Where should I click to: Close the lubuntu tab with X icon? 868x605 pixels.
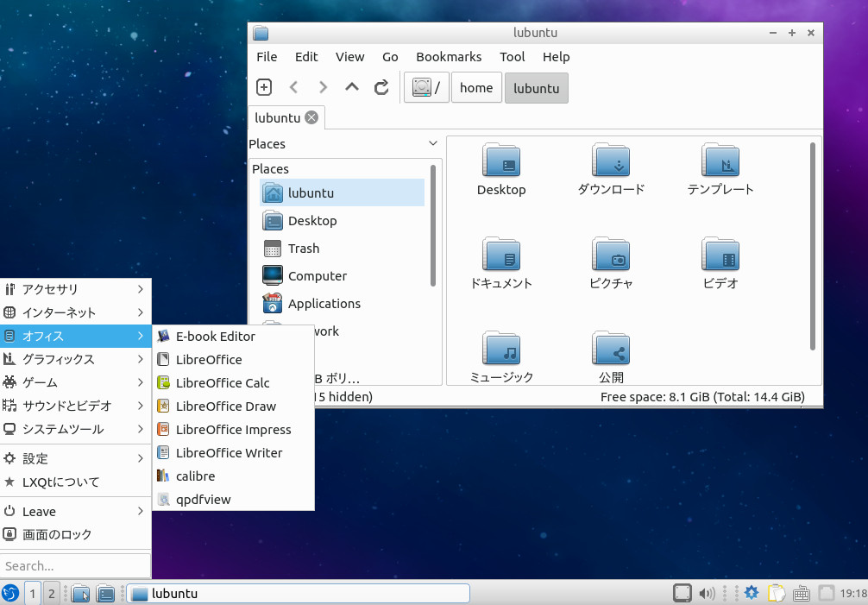tap(311, 117)
